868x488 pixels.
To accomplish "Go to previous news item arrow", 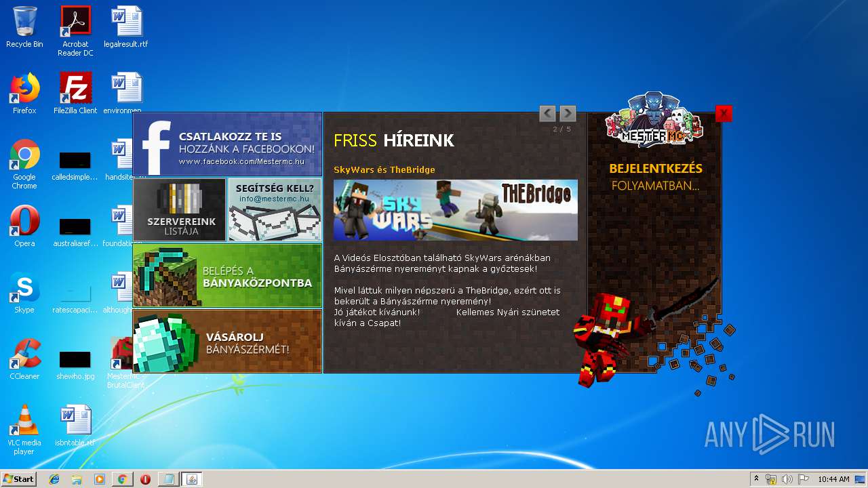I will 547,113.
